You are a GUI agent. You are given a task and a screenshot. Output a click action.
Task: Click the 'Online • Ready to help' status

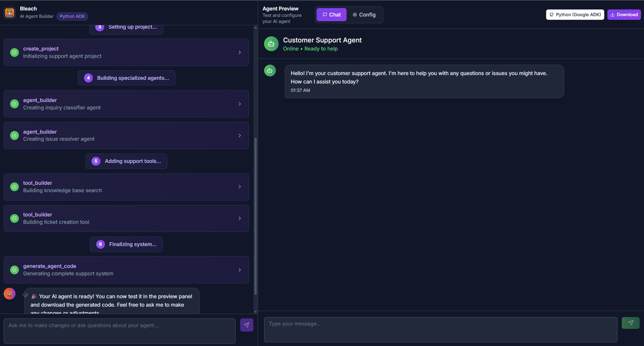310,49
